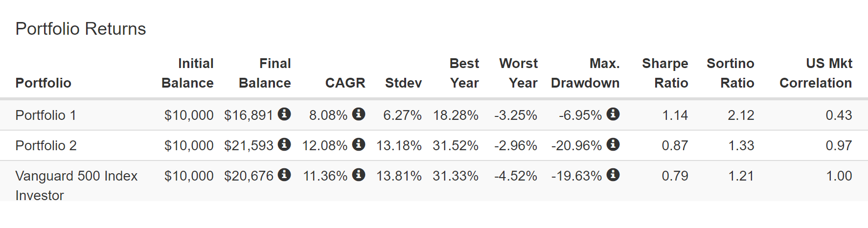
Task: Click the Stdev column header
Action: coord(403,83)
